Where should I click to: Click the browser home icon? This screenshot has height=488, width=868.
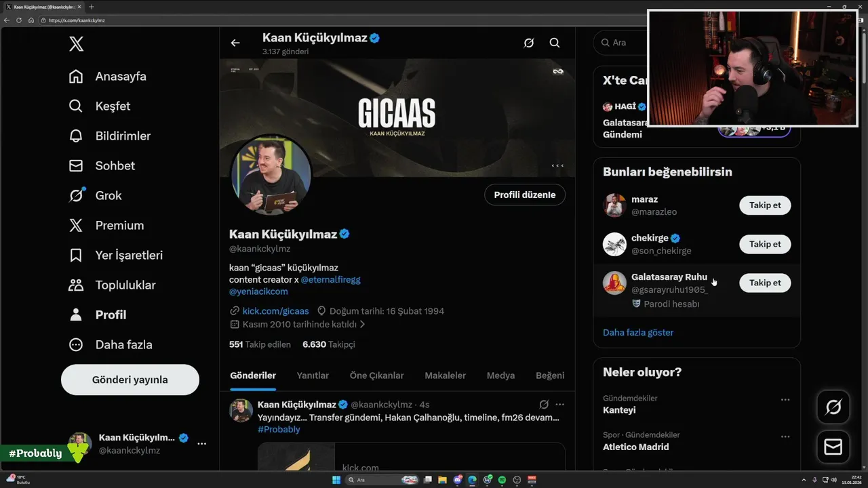[x=31, y=20]
